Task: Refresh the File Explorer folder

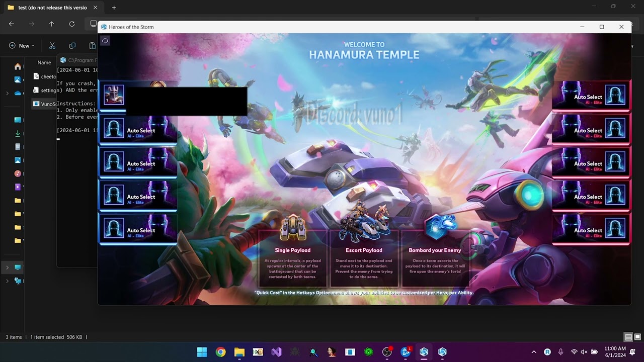Action: point(72,24)
